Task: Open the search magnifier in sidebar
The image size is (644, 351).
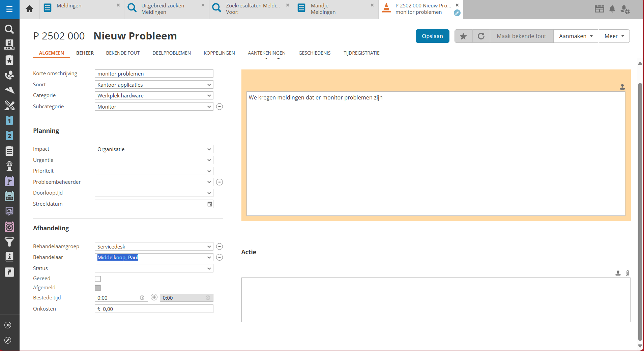Action: click(x=9, y=29)
